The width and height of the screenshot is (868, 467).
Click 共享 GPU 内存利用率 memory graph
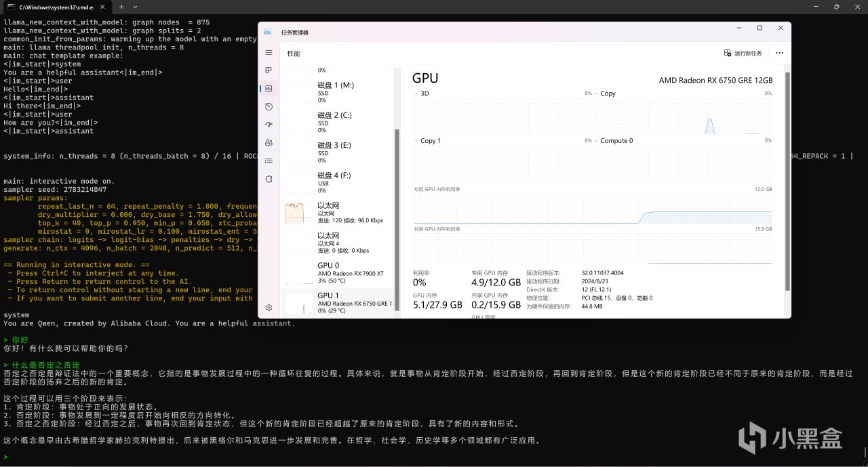592,249
